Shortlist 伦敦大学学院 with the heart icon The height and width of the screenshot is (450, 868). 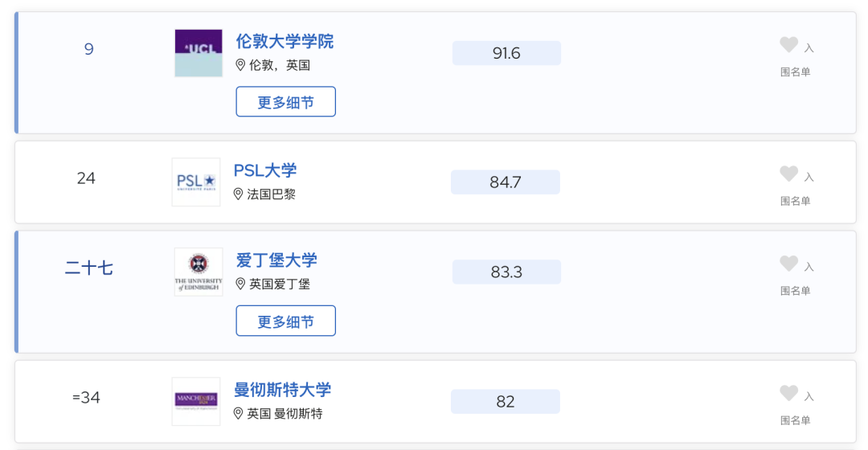pyautogui.click(x=789, y=45)
